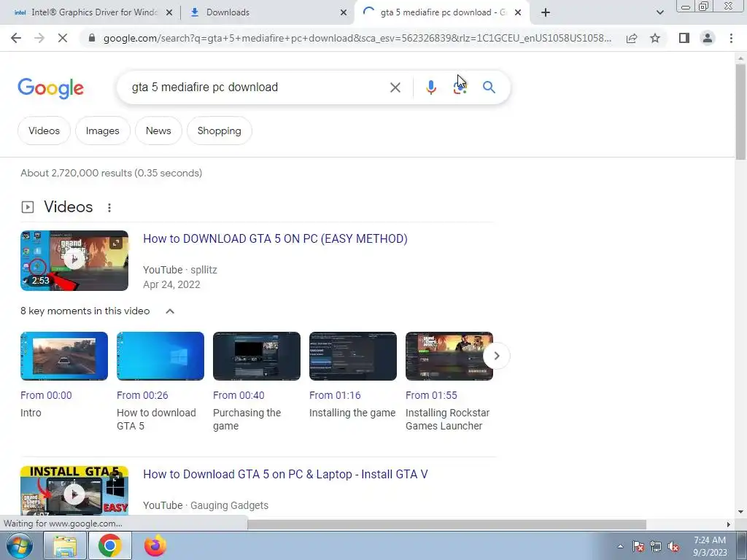Click the About 2,720,000 results text
This screenshot has height=560, width=747.
coord(112,173)
